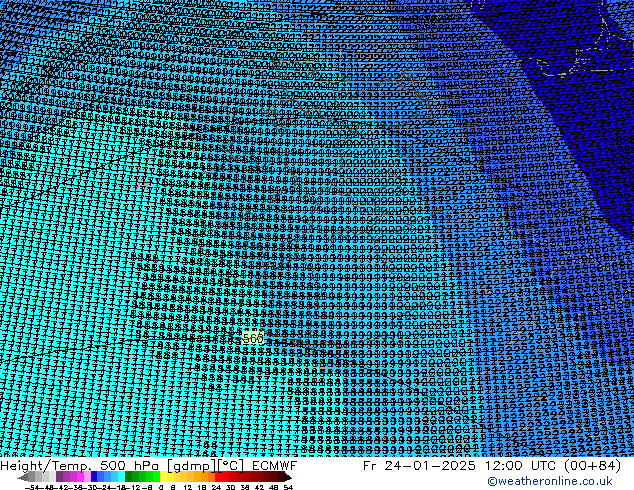The height and width of the screenshot is (490, 634).
Task: Click the dark maroon right arrow end of color scale
Action: [x=288, y=477]
